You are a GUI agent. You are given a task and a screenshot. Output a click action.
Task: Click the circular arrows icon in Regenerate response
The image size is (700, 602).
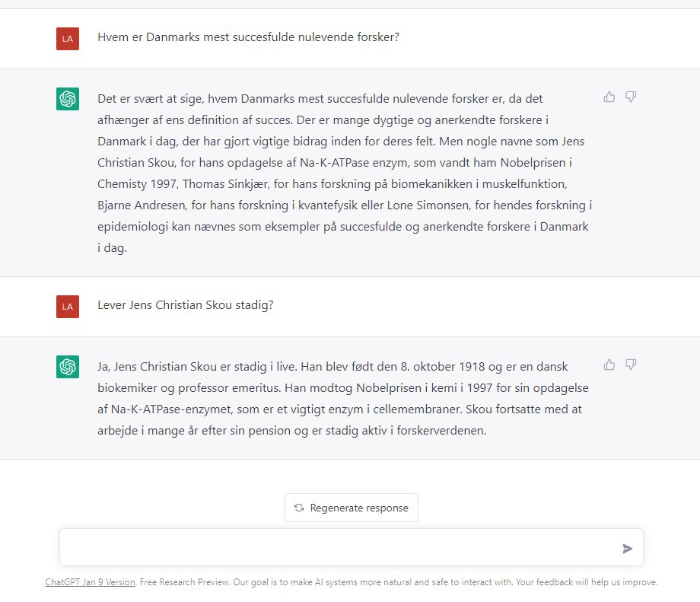299,508
